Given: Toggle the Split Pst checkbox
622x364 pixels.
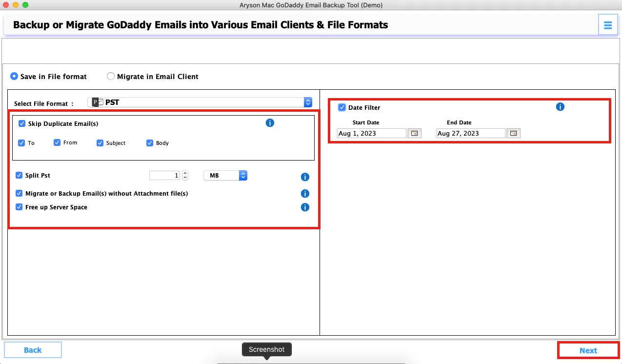Looking at the screenshot, I should [x=19, y=175].
